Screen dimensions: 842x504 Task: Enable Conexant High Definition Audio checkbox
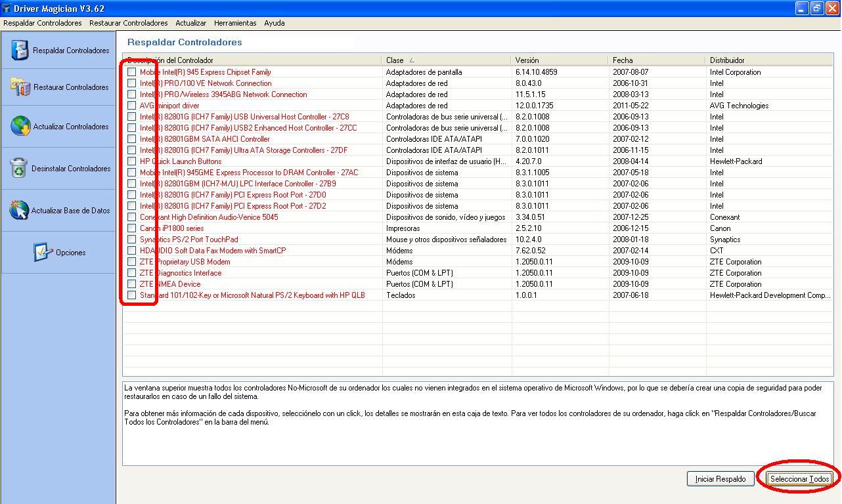(x=132, y=217)
